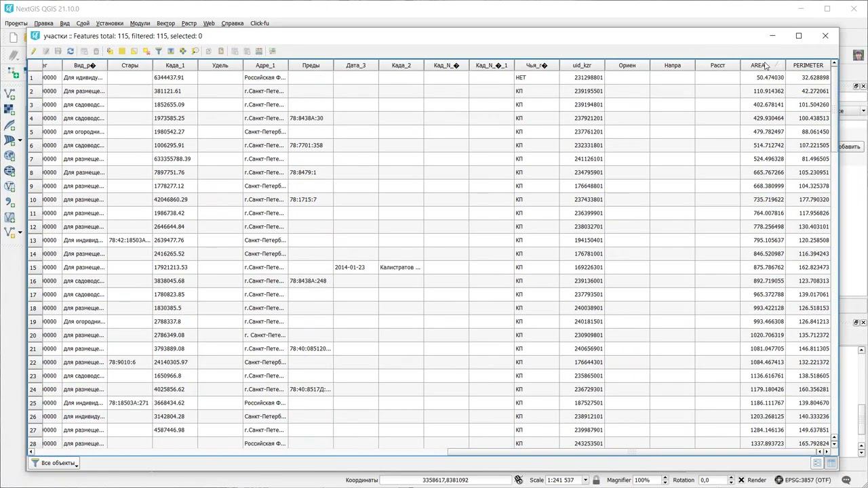Expand the New Shapefile layer dropdown arrow
This screenshot has height=488, width=868.
(x=20, y=232)
